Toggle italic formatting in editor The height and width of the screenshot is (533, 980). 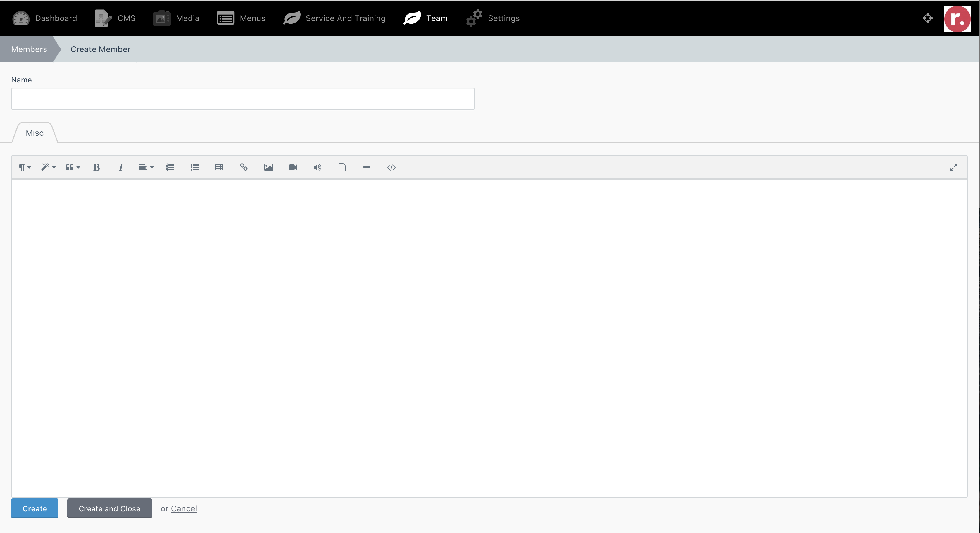120,168
